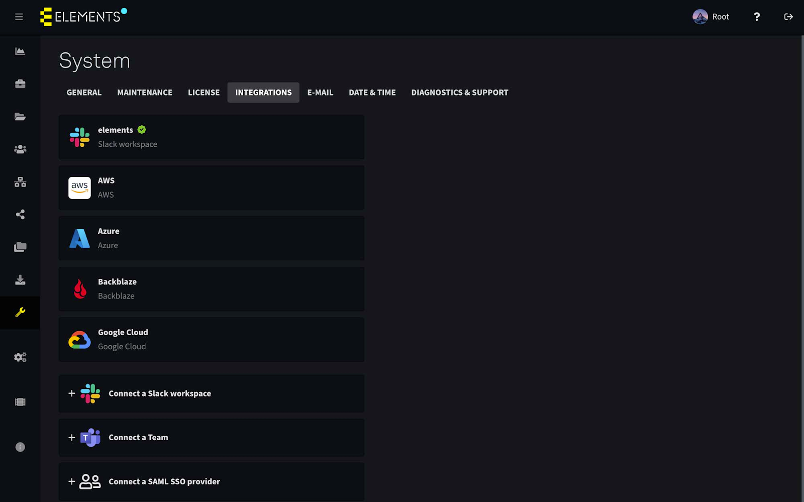The image size is (804, 502).
Task: Click Connect a SAML SSO provider
Action: point(211,481)
